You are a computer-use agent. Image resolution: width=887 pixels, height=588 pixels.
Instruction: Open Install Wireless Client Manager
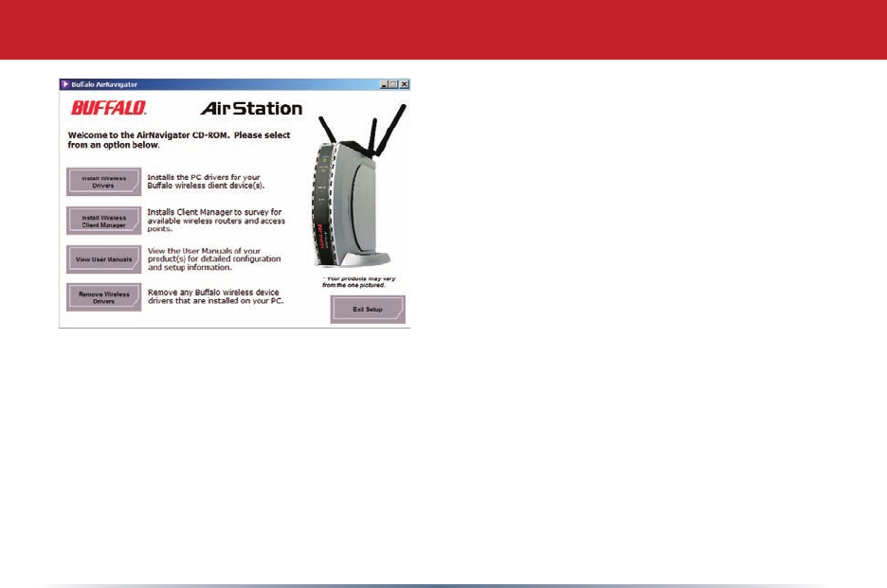coord(103,221)
